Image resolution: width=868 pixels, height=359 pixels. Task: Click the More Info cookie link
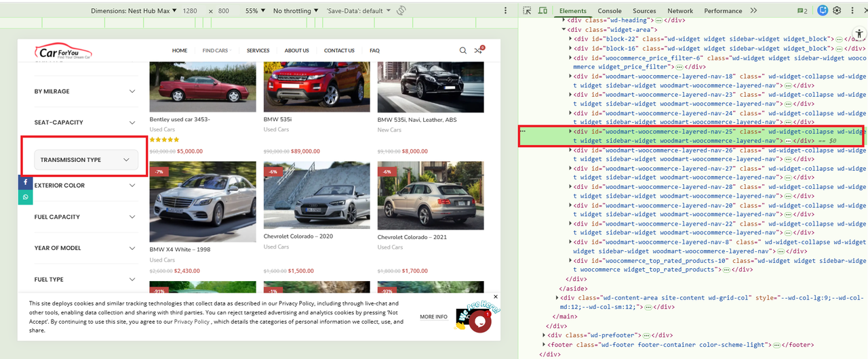click(x=433, y=317)
